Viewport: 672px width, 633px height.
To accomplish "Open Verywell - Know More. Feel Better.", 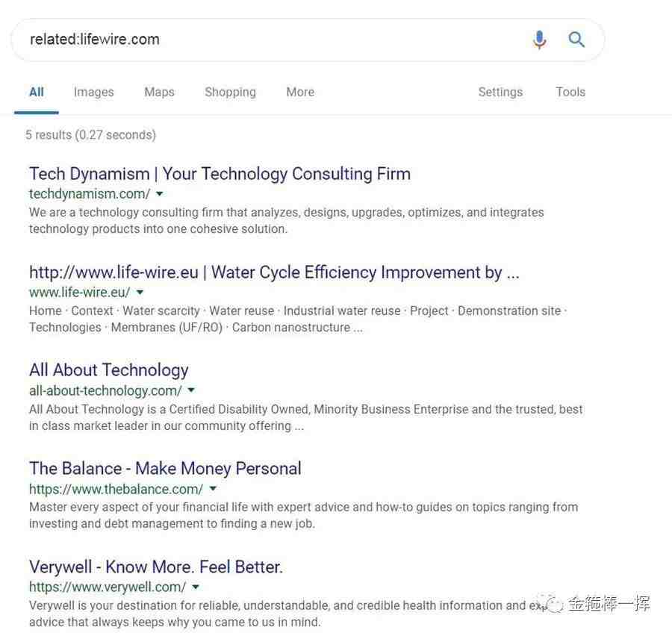I will pos(156,567).
